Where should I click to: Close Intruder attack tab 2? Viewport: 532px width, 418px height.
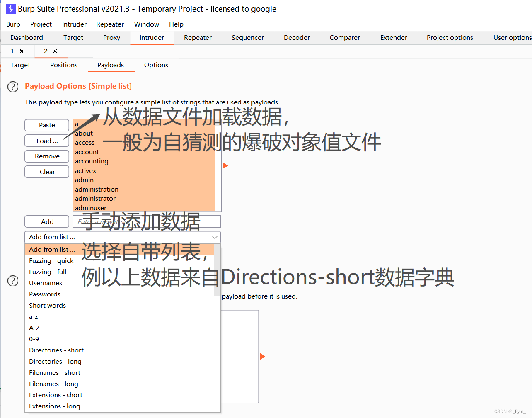(55, 51)
